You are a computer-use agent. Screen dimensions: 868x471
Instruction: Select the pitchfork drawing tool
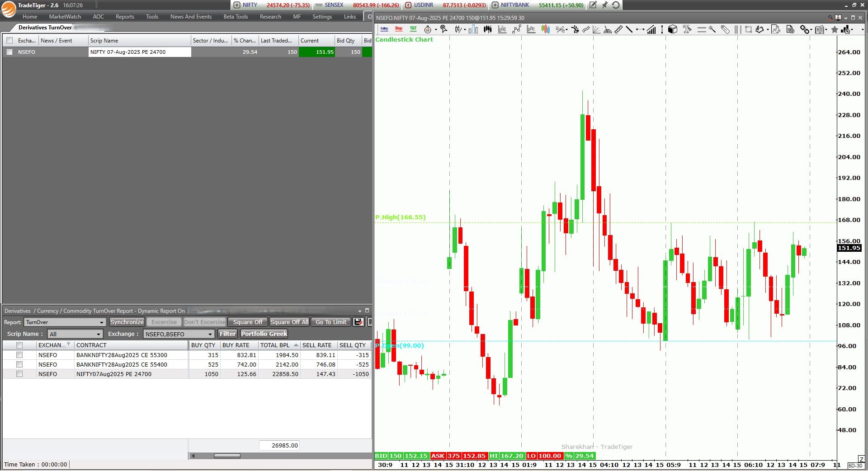tap(712, 29)
